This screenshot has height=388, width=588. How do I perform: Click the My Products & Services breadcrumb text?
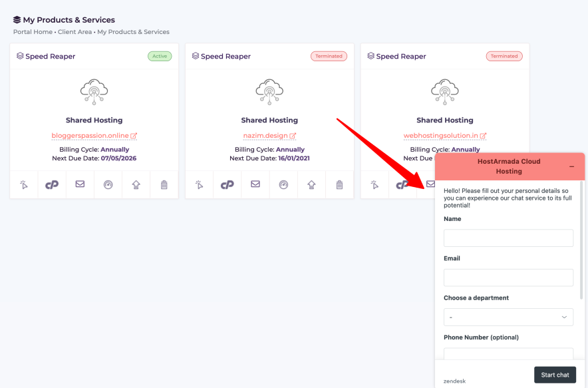click(x=133, y=32)
